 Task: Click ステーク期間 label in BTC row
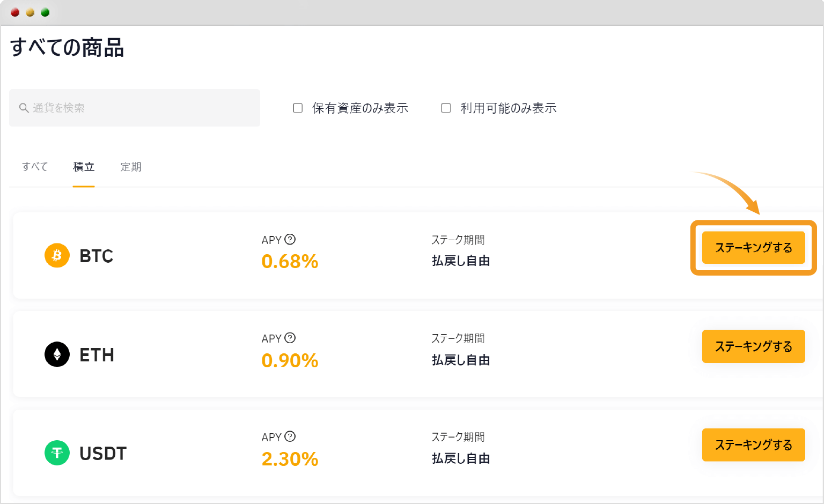click(x=458, y=240)
